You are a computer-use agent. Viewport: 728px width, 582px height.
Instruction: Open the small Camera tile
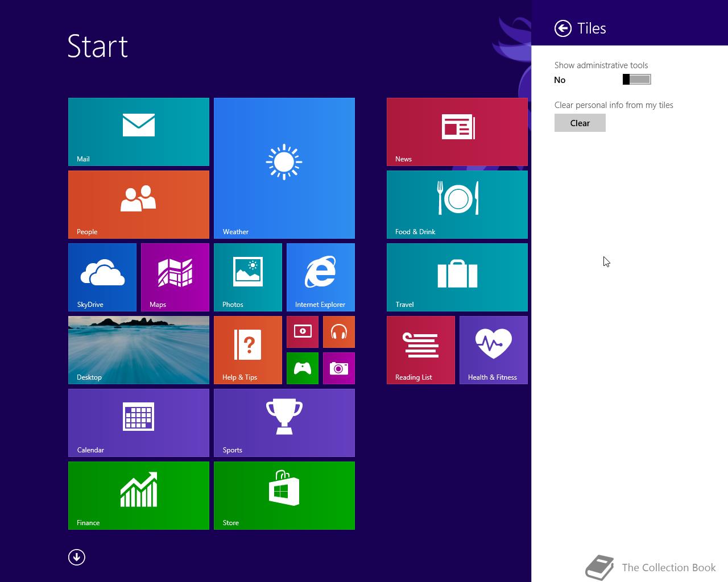pos(339,368)
